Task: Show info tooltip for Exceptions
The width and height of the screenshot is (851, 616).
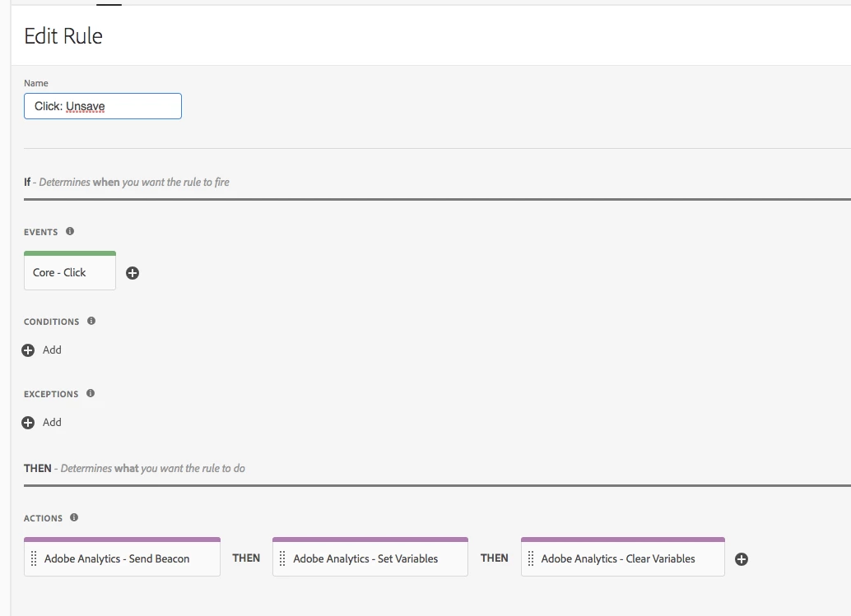Action: 91,393
